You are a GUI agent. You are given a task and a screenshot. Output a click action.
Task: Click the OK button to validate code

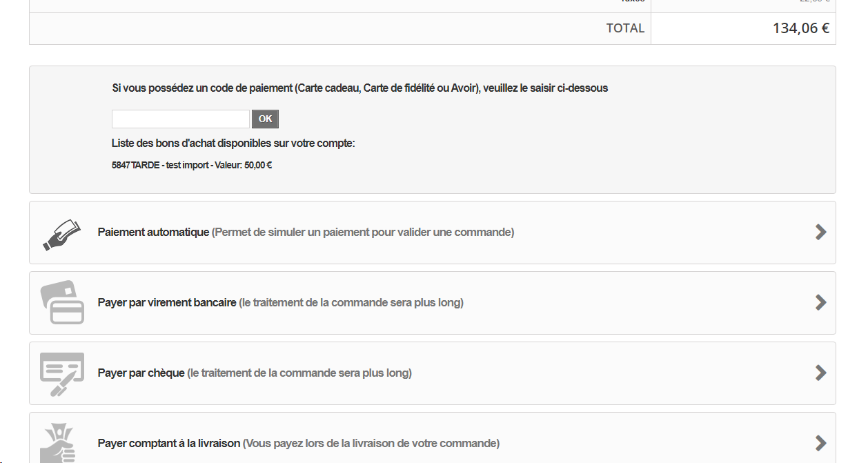pos(265,119)
